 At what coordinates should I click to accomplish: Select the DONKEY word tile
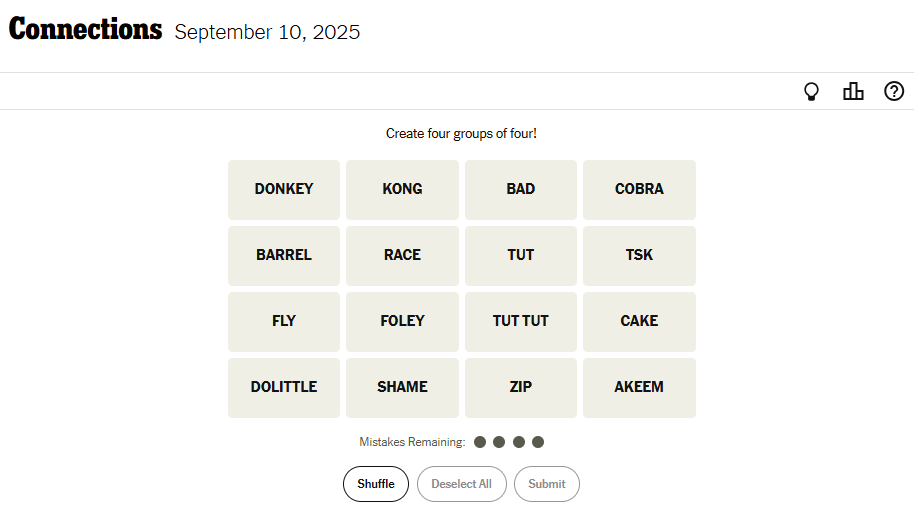tap(284, 189)
